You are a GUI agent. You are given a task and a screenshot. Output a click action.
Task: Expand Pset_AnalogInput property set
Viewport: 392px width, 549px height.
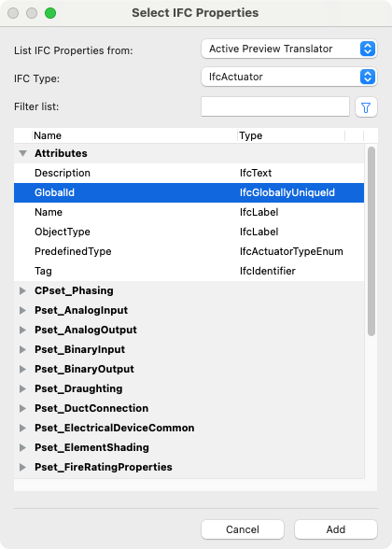pyautogui.click(x=22, y=310)
